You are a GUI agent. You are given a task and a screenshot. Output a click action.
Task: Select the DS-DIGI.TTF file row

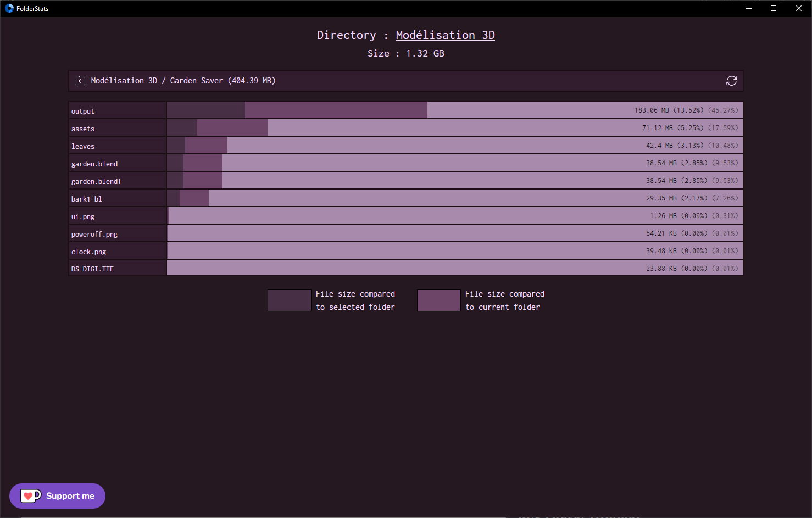coord(405,268)
